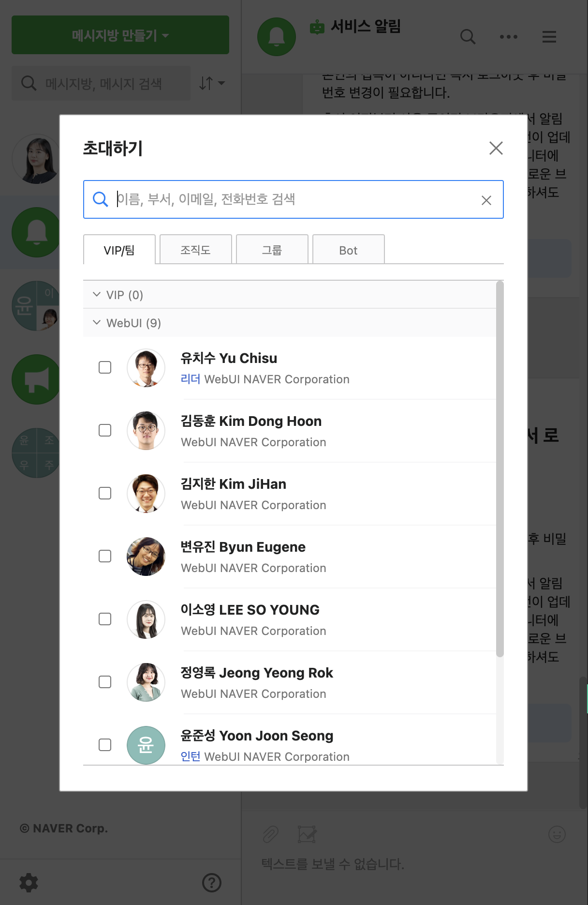
Task: Open the service alert room in sidebar
Action: pyautogui.click(x=36, y=232)
